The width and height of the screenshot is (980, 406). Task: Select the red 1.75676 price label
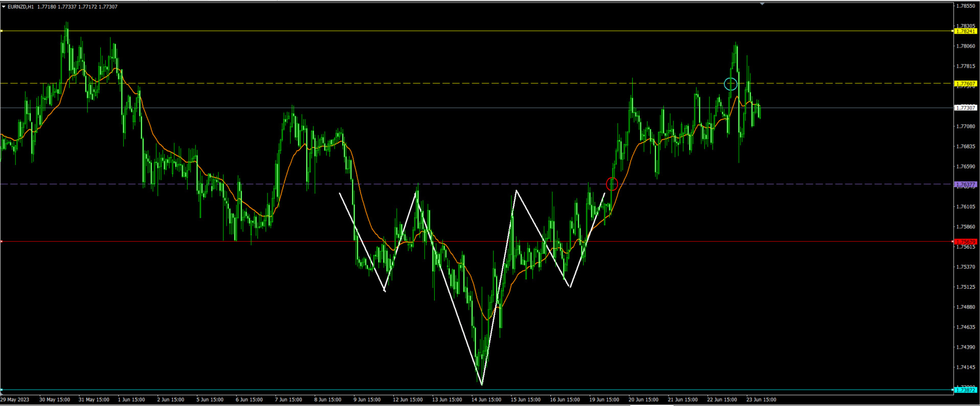coord(966,242)
